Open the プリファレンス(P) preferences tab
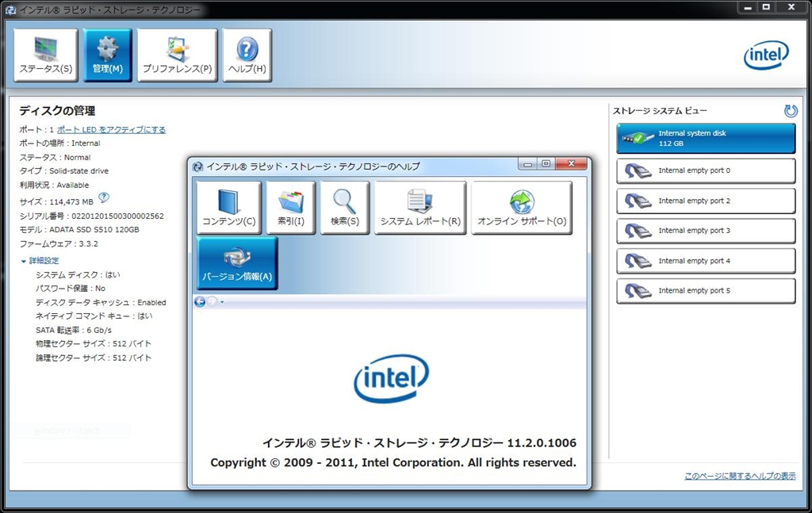Image resolution: width=812 pixels, height=513 pixels. click(177, 56)
